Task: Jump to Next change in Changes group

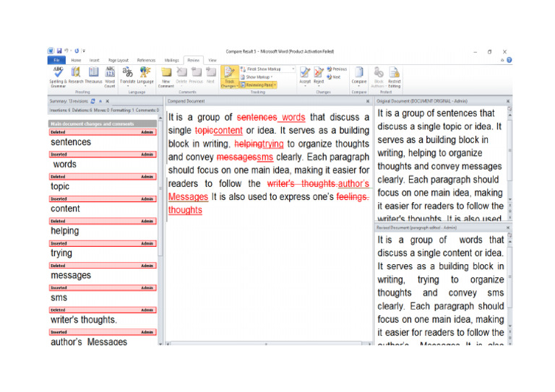Action: point(334,77)
